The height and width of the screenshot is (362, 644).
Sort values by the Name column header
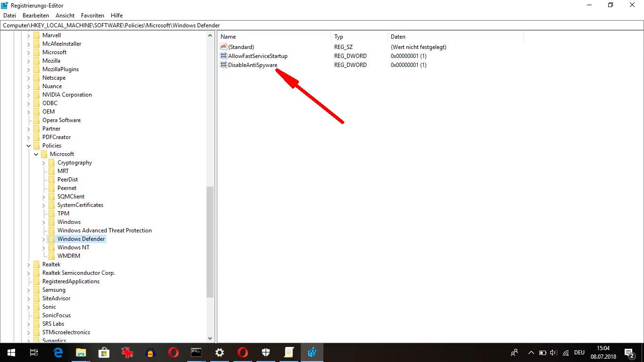[274, 37]
